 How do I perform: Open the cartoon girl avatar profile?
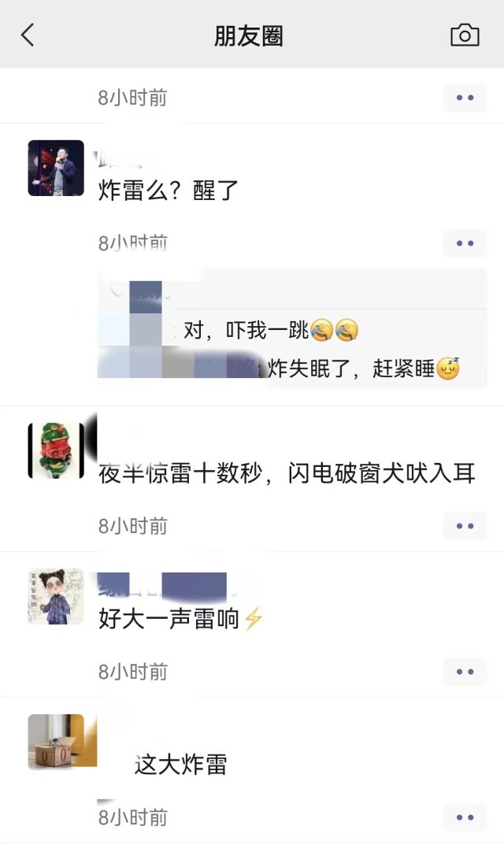pos(56,596)
